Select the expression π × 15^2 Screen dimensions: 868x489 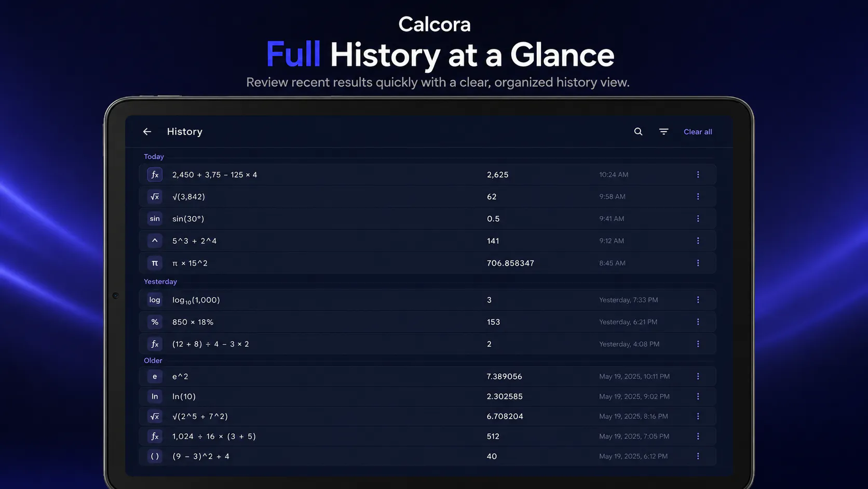tap(190, 263)
